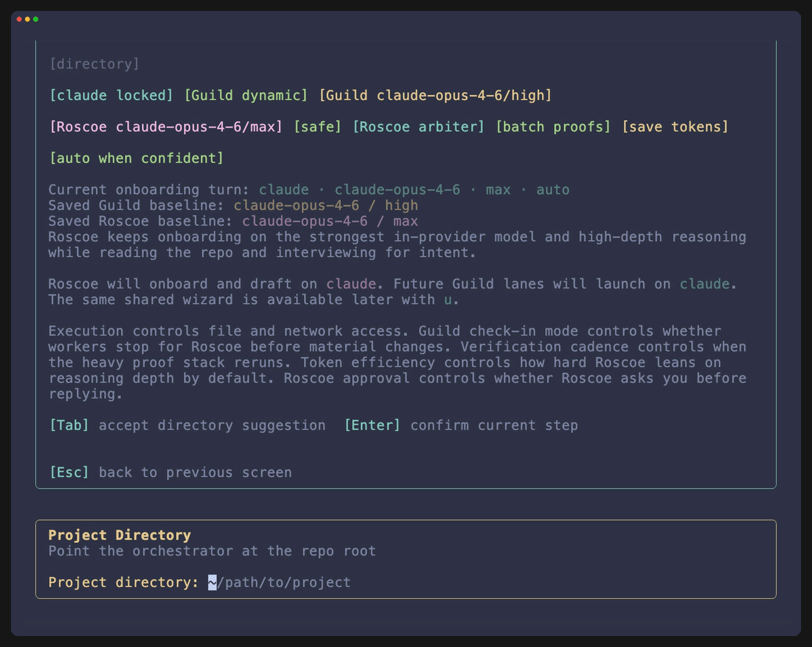Click the [Guild claude-opus-4-6/high] tag
The height and width of the screenshot is (647, 812).
pyautogui.click(x=436, y=95)
